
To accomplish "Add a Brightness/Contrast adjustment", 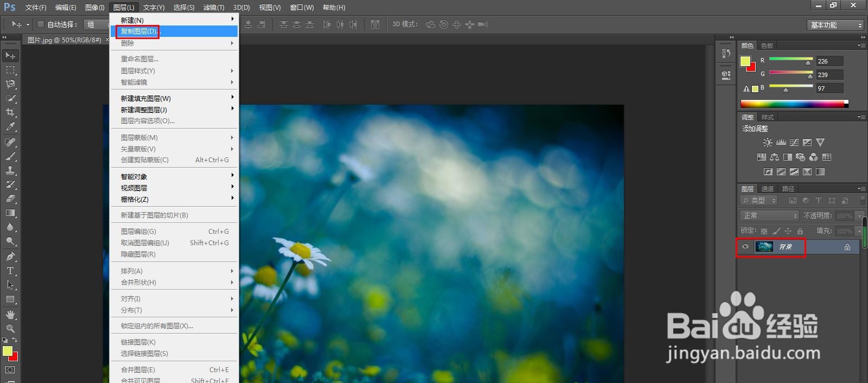I will point(768,143).
